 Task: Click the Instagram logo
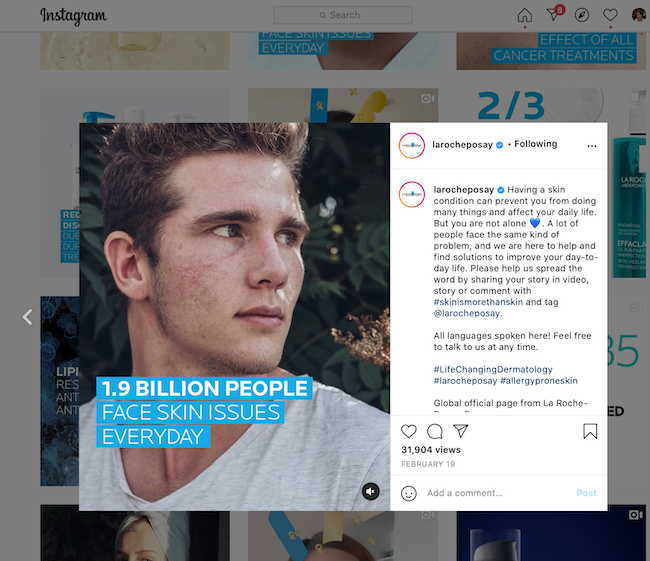[x=73, y=16]
